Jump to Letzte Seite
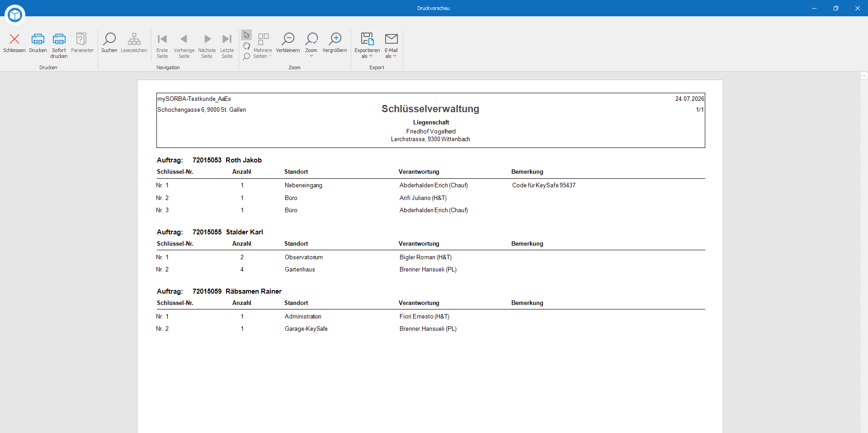The height and width of the screenshot is (433, 868). 227,46
